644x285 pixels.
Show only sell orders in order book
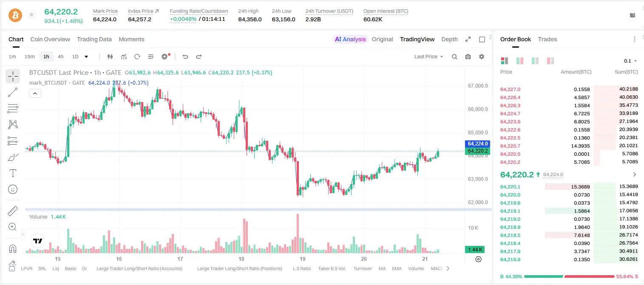pyautogui.click(x=550, y=61)
